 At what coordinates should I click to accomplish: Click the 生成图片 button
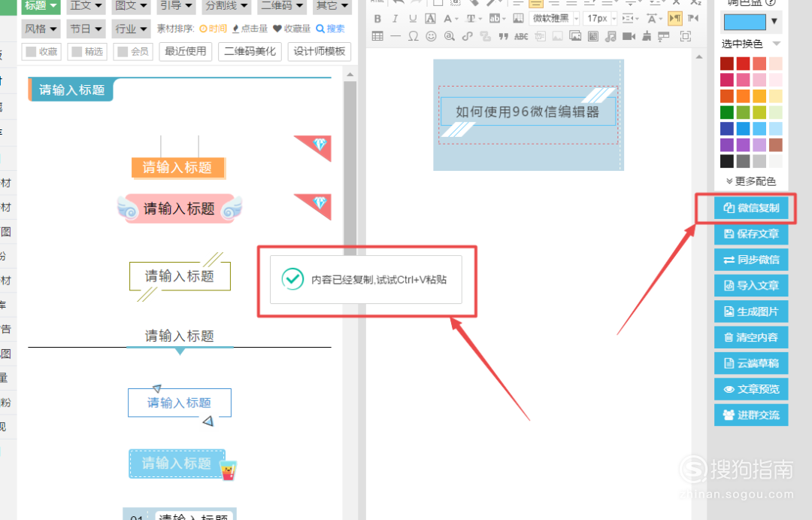pyautogui.click(x=751, y=312)
